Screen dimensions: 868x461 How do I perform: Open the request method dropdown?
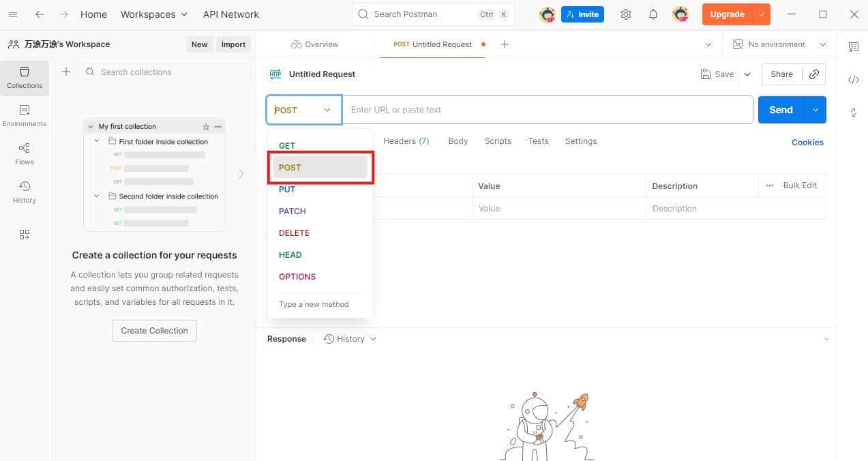click(303, 109)
